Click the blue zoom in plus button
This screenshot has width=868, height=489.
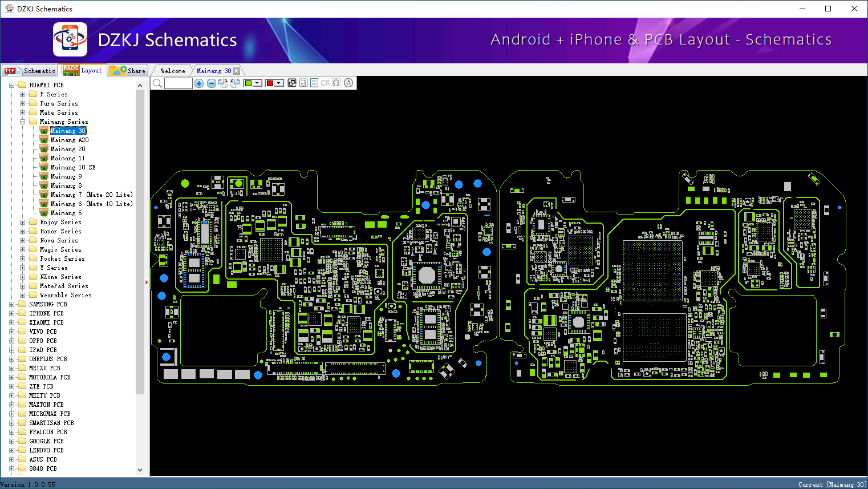click(x=199, y=83)
